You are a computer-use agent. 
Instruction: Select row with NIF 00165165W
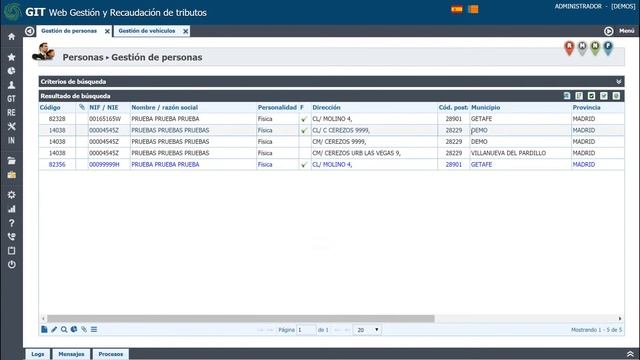[x=331, y=119]
